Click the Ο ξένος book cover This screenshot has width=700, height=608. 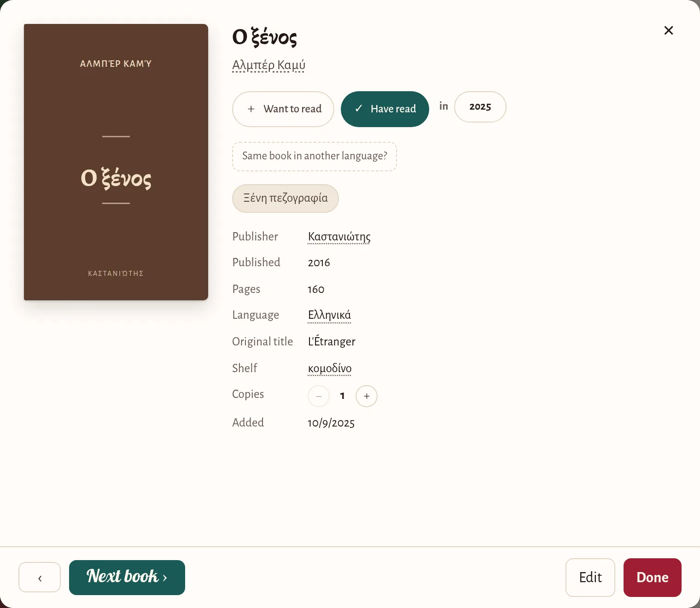pos(116,162)
